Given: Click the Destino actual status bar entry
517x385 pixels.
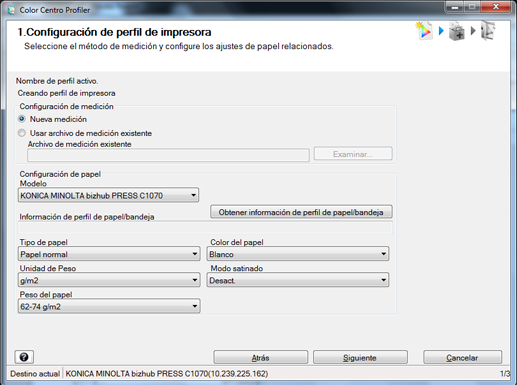Looking at the screenshot, I should 35,374.
